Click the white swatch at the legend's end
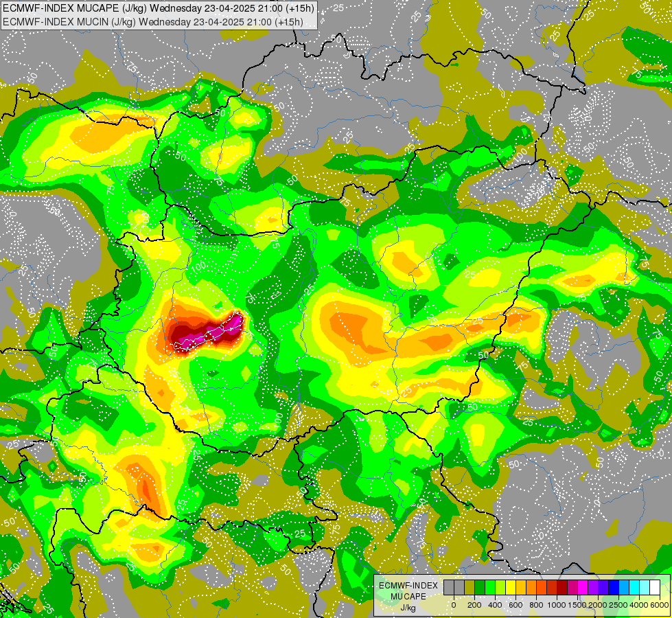This screenshot has width=672, height=618. [656, 587]
